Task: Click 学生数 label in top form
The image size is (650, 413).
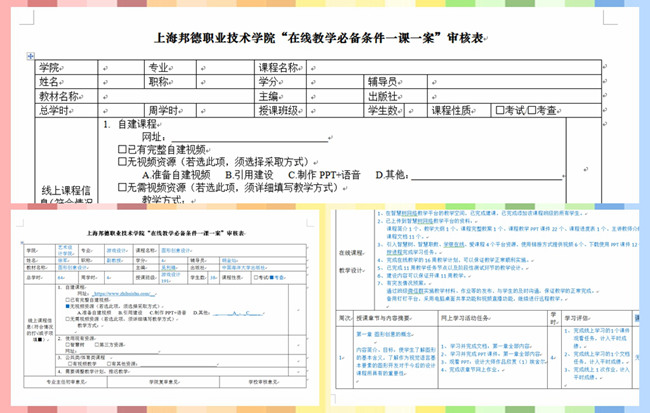Action: (383, 111)
